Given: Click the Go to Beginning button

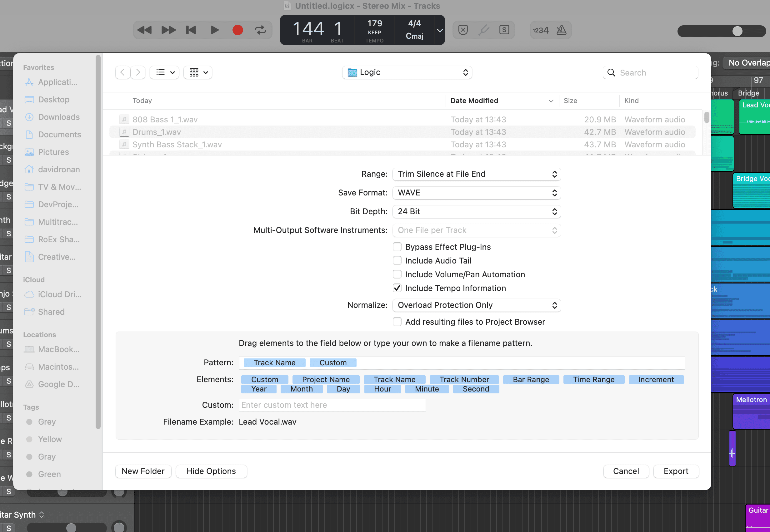Looking at the screenshot, I should pyautogui.click(x=191, y=30).
